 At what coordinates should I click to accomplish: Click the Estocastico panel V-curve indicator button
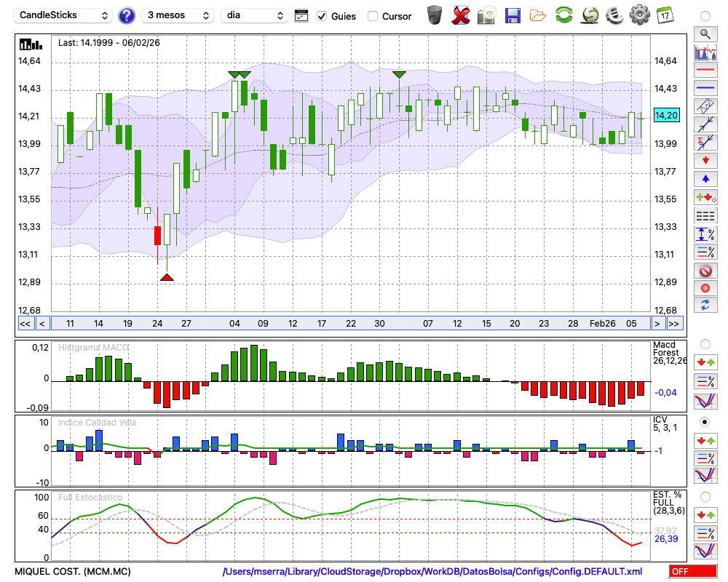click(705, 551)
